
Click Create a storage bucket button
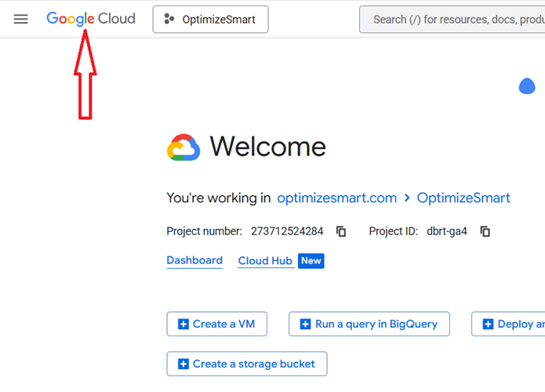coord(247,364)
